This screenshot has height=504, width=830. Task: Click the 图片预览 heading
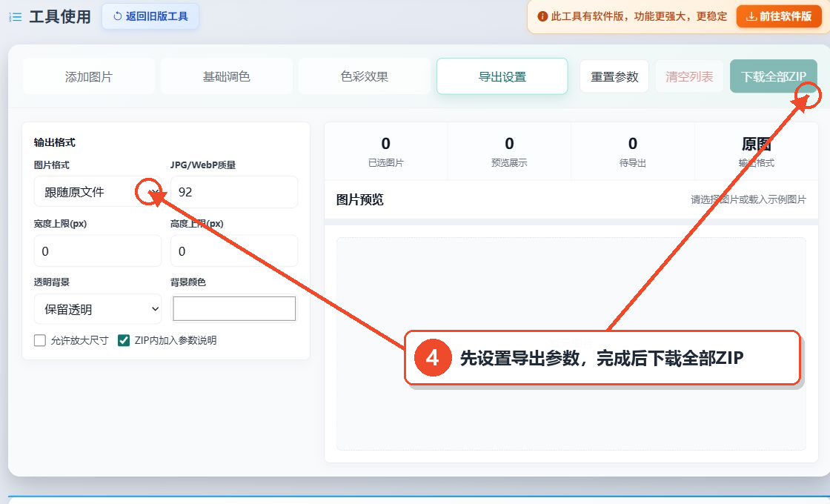coord(360,199)
